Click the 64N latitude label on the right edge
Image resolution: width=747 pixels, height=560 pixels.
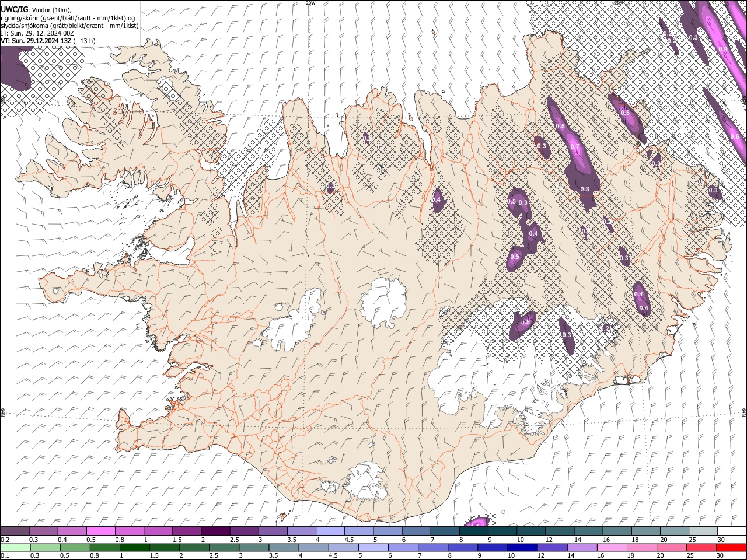[x=744, y=412]
